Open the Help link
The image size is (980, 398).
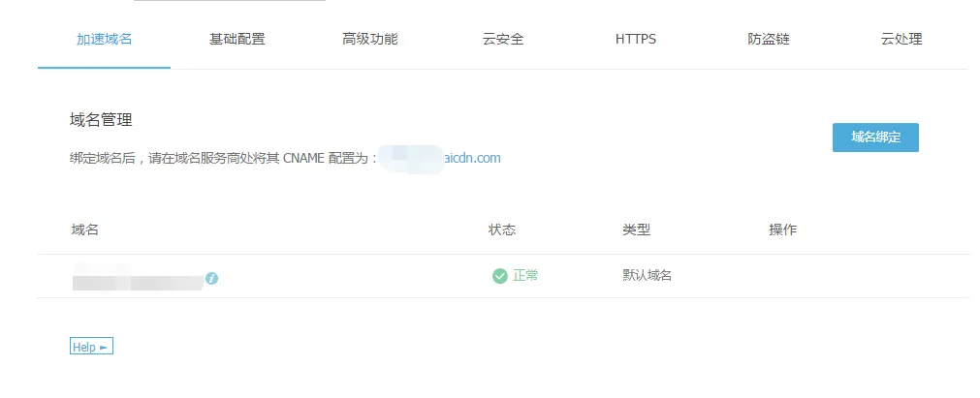coord(91,347)
